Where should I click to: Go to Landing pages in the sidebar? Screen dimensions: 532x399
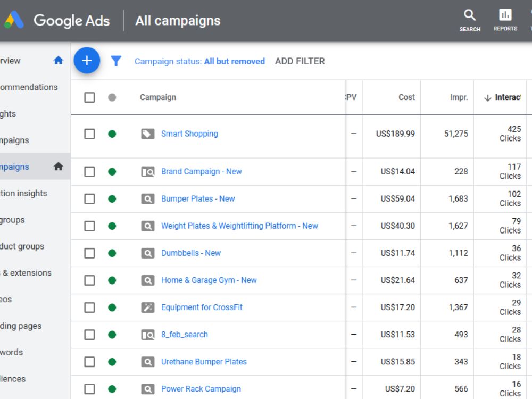pos(21,326)
